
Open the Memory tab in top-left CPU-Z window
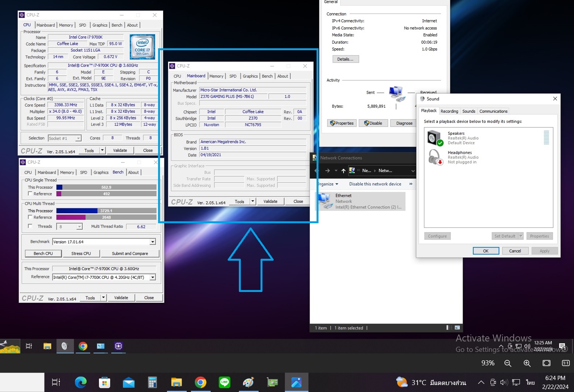click(x=66, y=25)
